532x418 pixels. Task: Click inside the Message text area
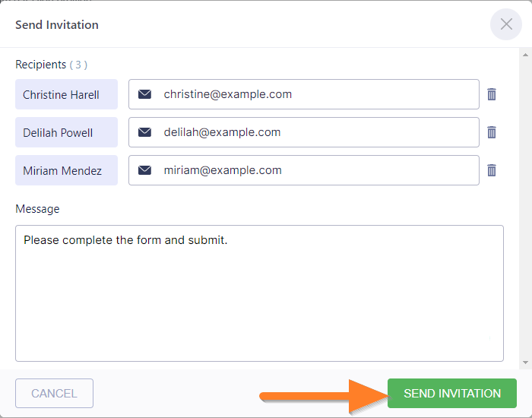258,296
